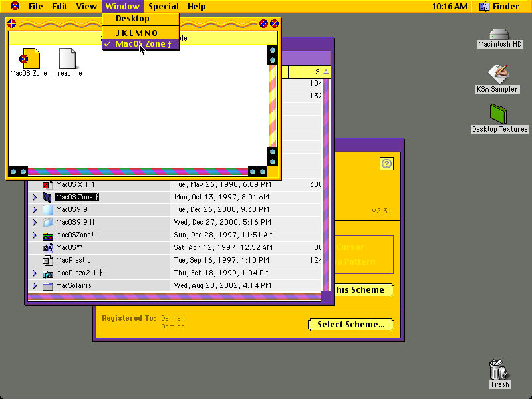The image size is (532, 399).
Task: Expand the MacOS9.9 II folder triangle
Action: tap(35, 222)
